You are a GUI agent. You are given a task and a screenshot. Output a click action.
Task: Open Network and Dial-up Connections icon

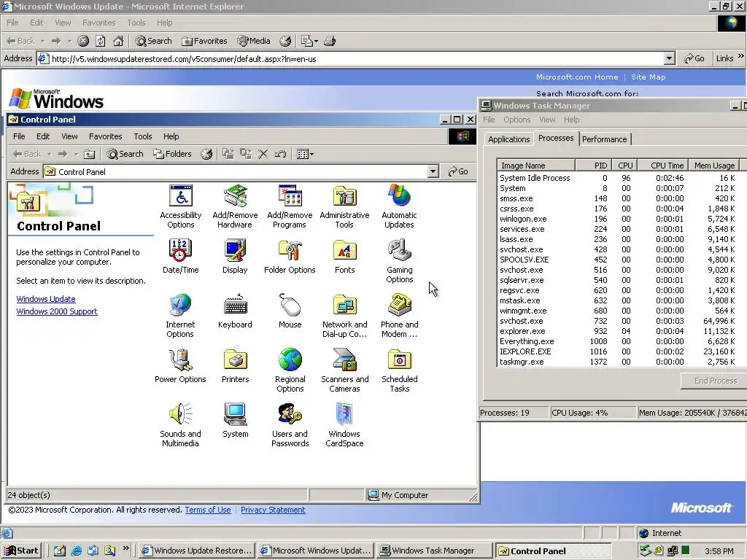click(344, 316)
